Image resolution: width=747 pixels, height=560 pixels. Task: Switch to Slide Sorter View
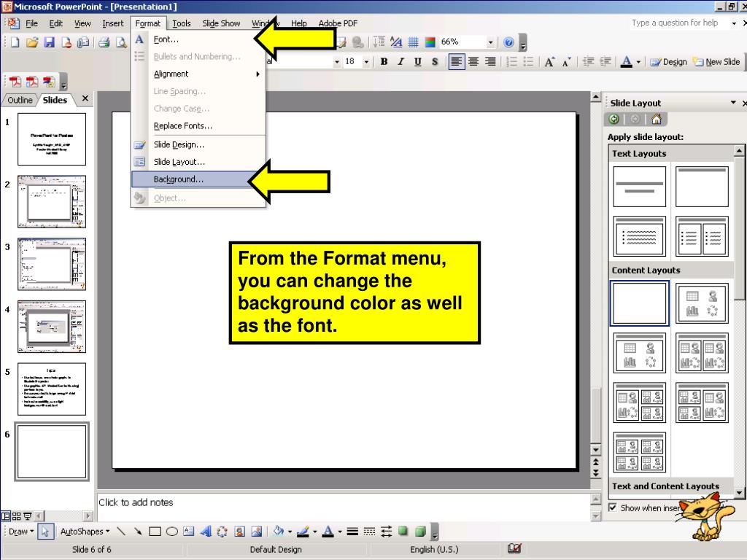[17, 516]
